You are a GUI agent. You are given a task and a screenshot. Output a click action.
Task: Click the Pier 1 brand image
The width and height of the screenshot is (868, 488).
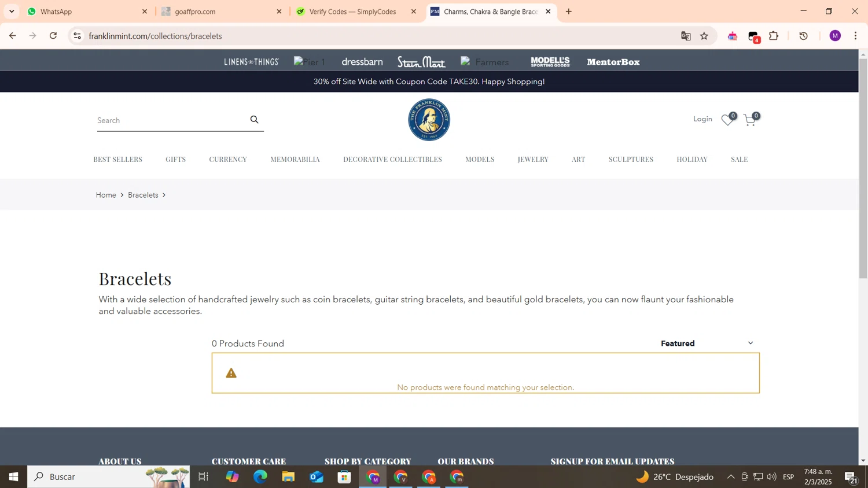click(x=310, y=61)
